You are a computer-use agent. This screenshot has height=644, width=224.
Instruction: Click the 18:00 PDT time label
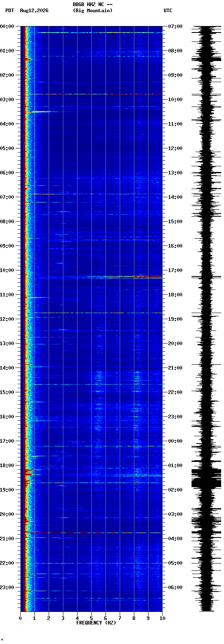pyautogui.click(x=7, y=466)
